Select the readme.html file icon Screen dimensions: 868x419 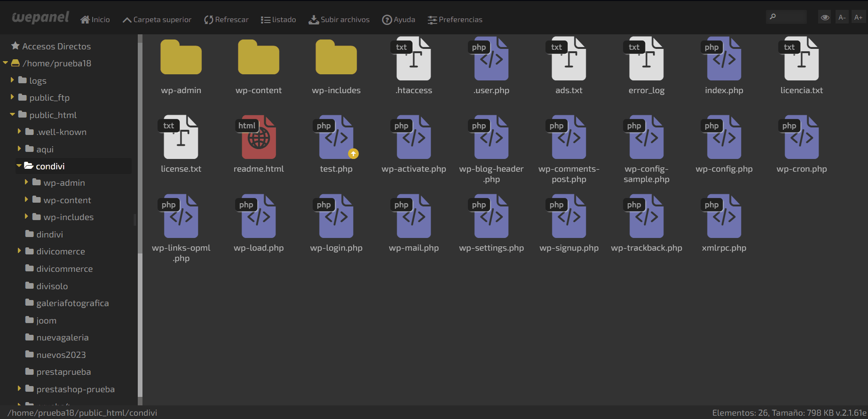(259, 137)
